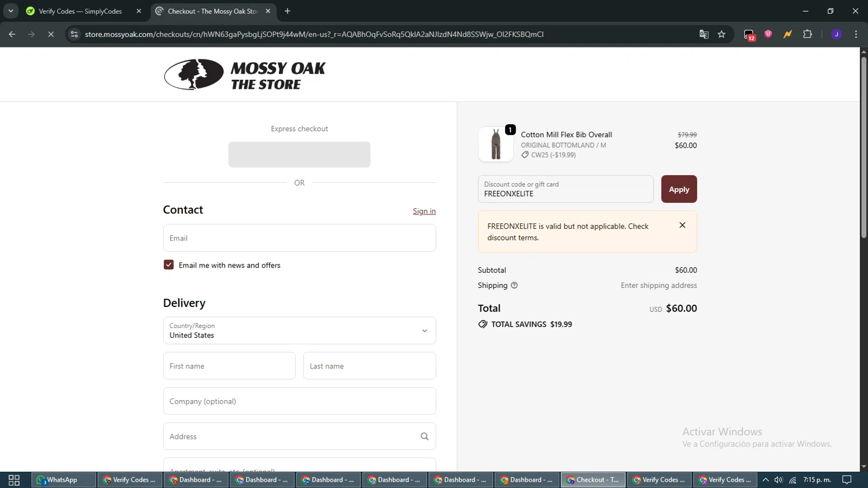
Task: Focus the First name field
Action: 229,366
